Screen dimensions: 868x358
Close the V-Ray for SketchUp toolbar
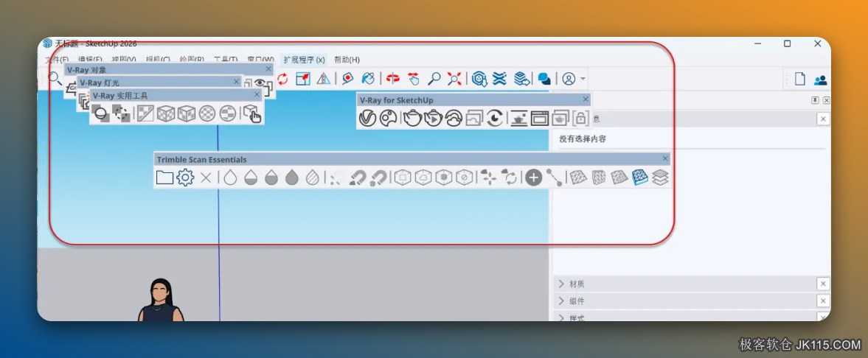pos(586,99)
